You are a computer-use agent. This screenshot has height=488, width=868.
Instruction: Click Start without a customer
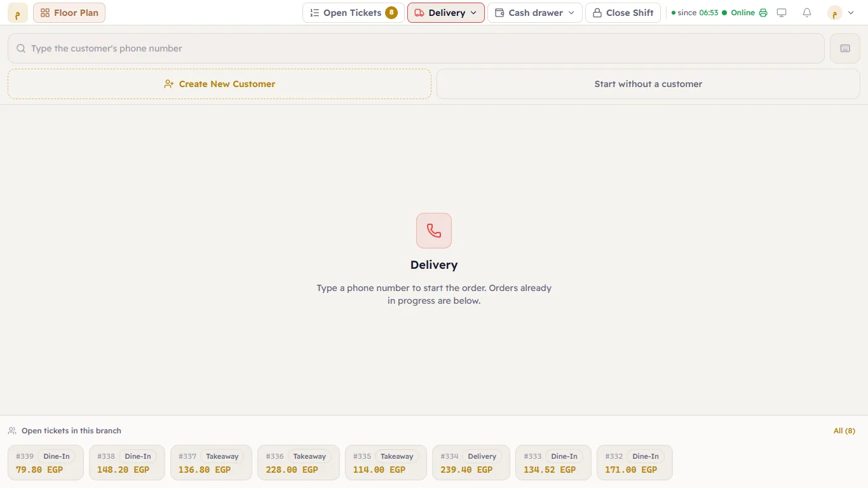648,84
